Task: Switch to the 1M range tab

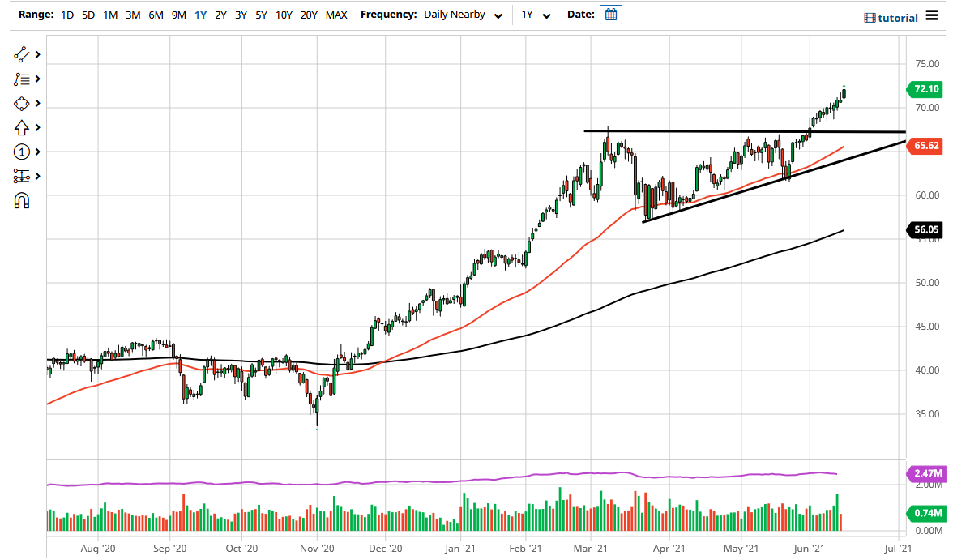Action: (x=110, y=15)
